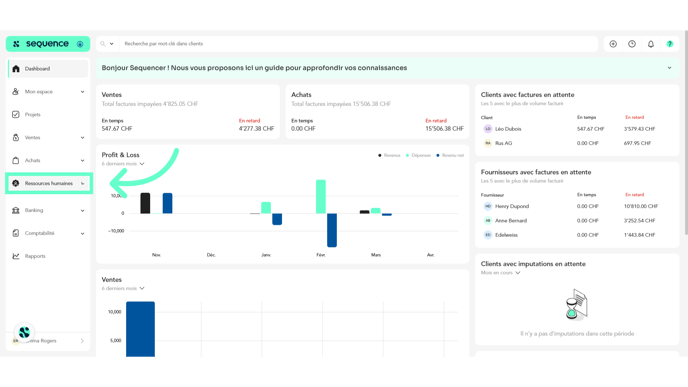Expand Ressources humaines chevron
The height and width of the screenshot is (387, 688).
[82, 183]
